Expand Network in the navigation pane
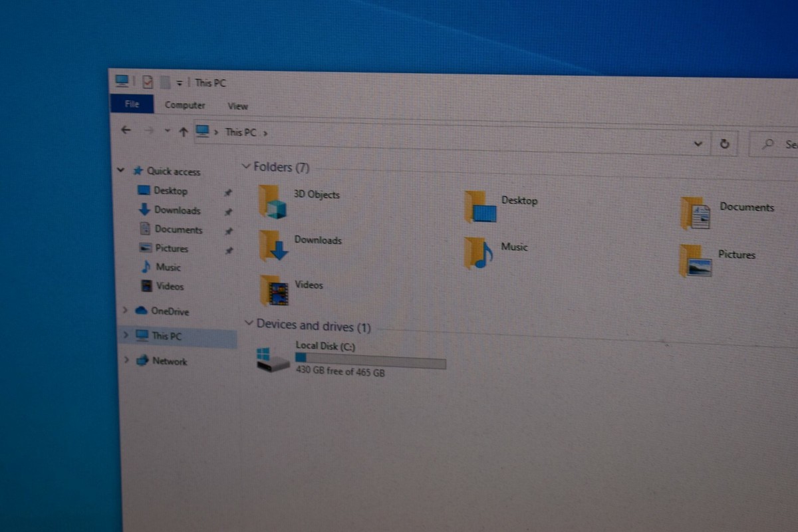The width and height of the screenshot is (798, 532). point(126,360)
